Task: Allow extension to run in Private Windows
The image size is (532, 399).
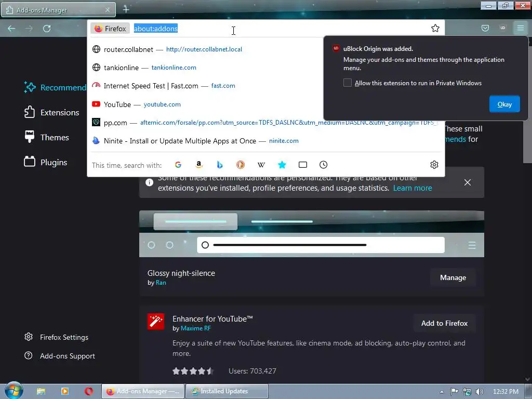Action: 348,83
